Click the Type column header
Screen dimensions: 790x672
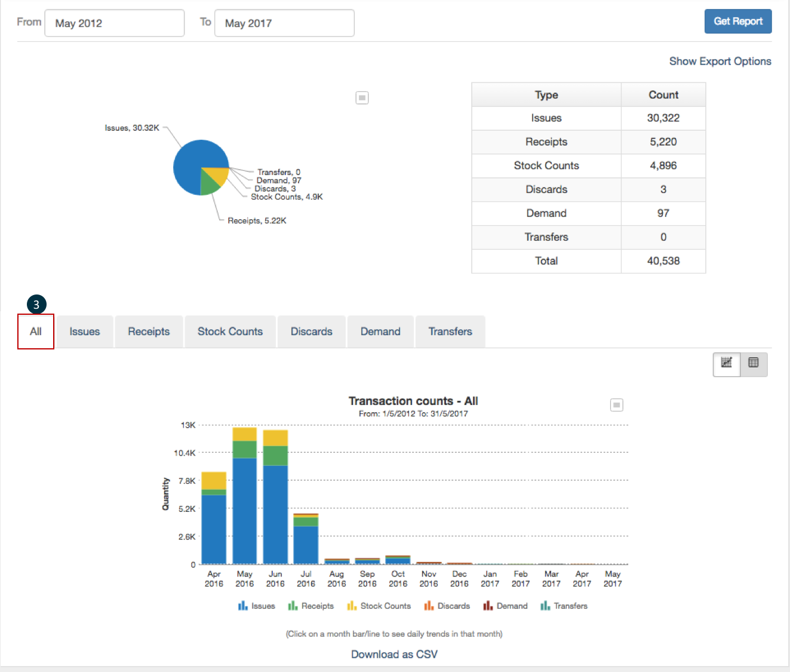click(546, 95)
